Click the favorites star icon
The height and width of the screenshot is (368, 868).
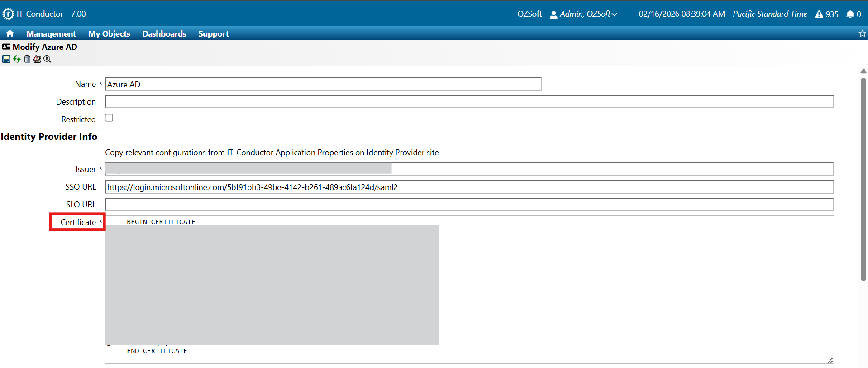862,33
